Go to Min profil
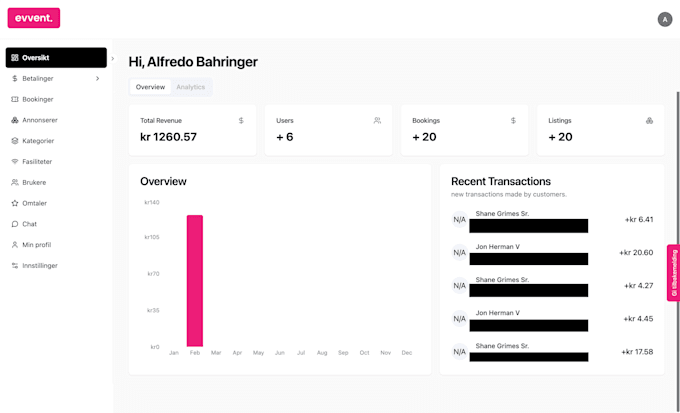The image size is (680, 413). tap(36, 245)
